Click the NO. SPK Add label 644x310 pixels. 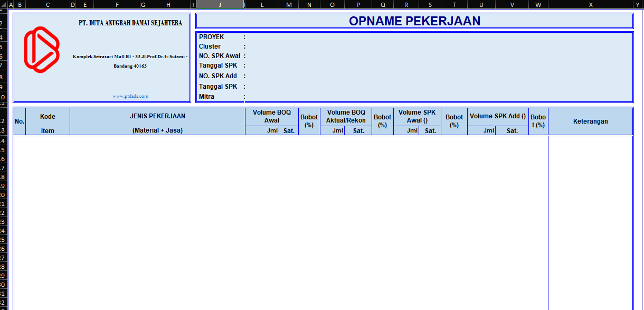coord(218,76)
